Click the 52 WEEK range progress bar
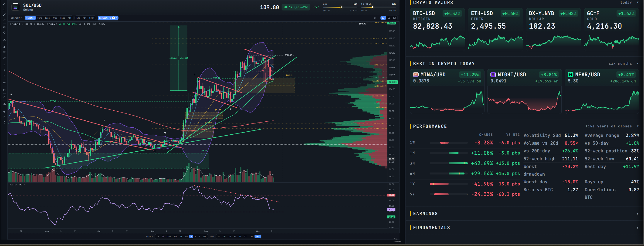Screen dimensions: 644x246 378,7
